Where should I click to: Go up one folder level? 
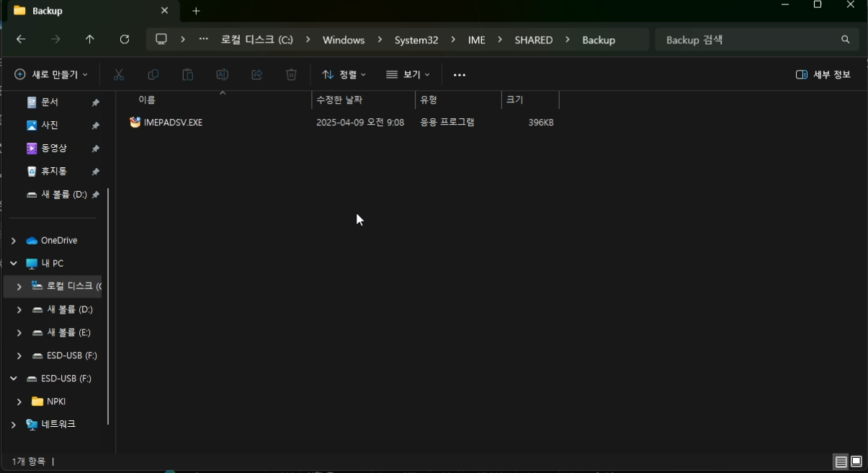pos(89,40)
